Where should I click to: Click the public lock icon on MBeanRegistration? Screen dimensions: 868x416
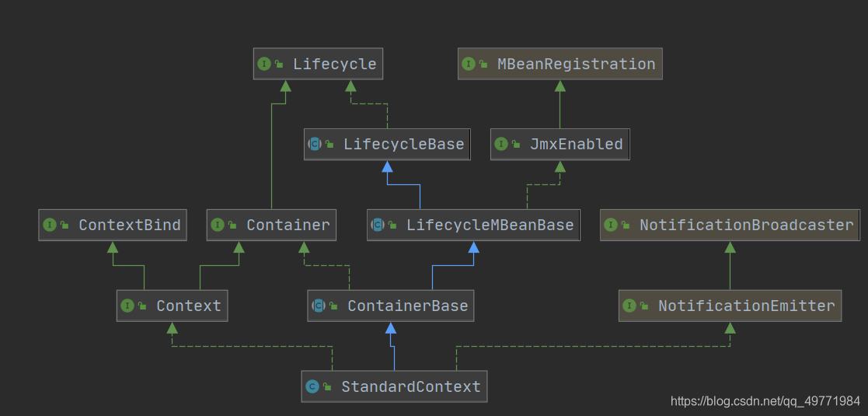[484, 65]
